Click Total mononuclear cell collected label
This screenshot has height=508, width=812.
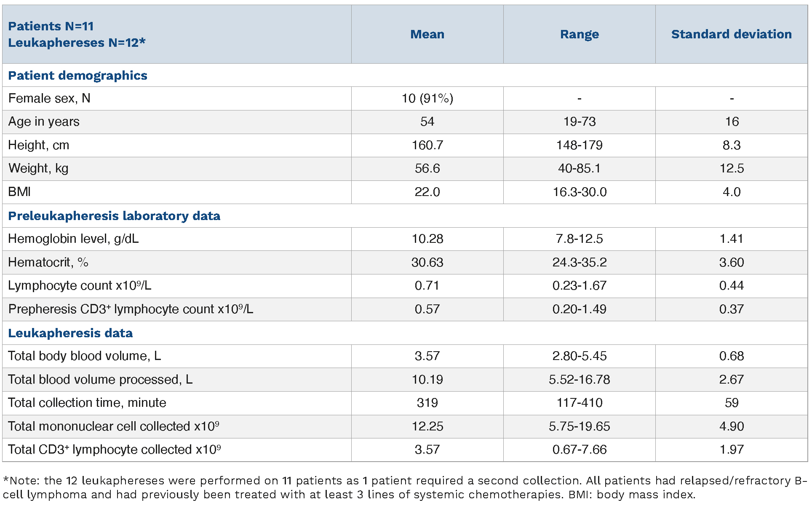tap(113, 426)
